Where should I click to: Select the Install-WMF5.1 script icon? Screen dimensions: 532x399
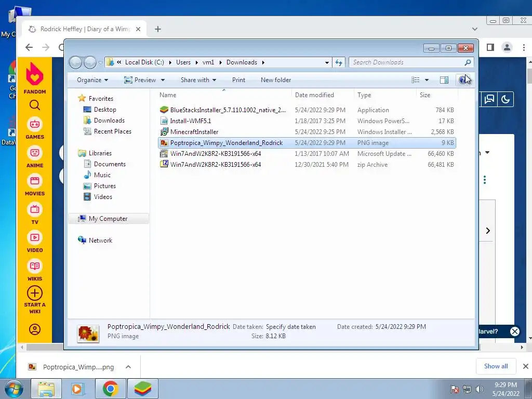pos(164,121)
